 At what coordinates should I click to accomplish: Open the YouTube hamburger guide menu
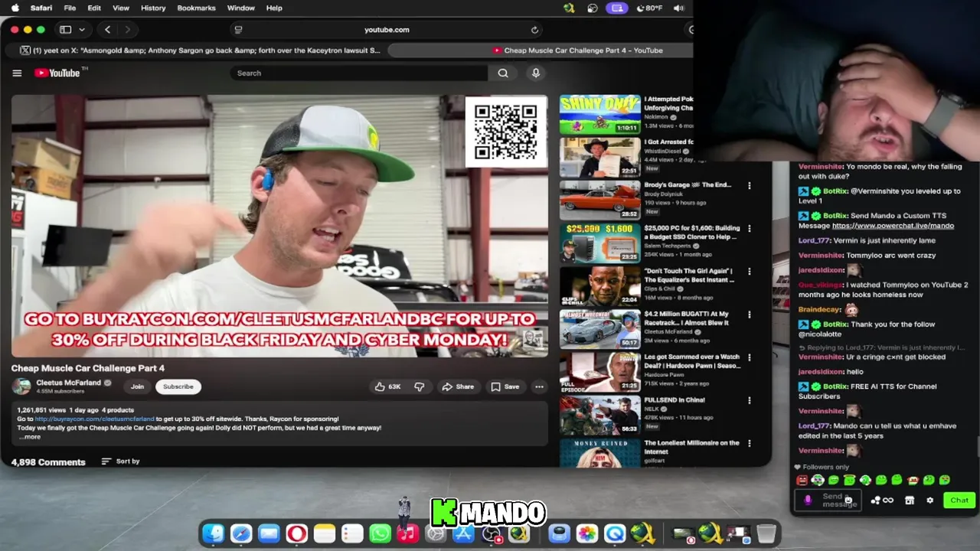coord(17,73)
